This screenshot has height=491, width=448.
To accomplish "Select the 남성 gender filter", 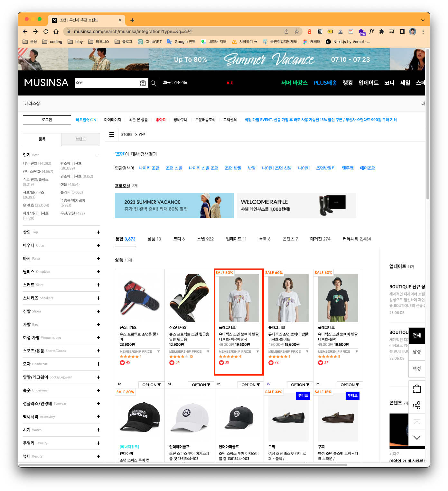I will point(417,352).
